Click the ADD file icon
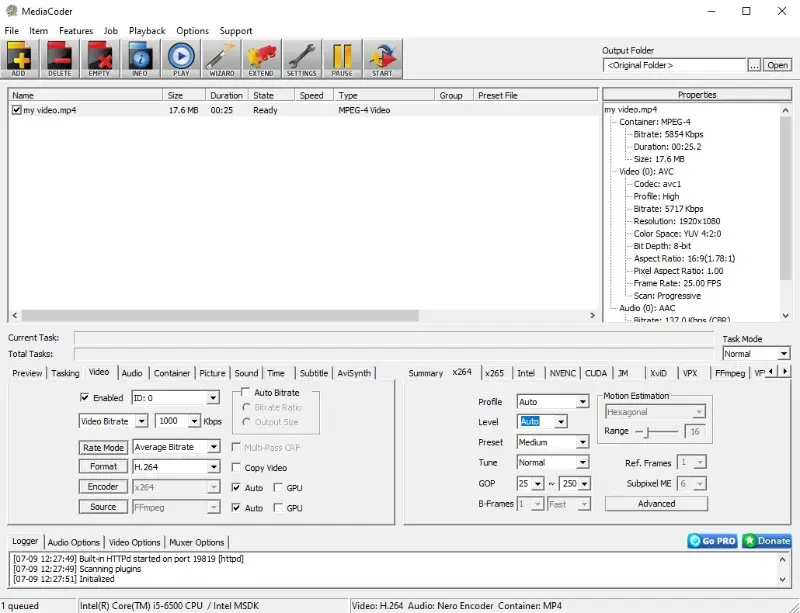This screenshot has height=613, width=800. (20, 58)
